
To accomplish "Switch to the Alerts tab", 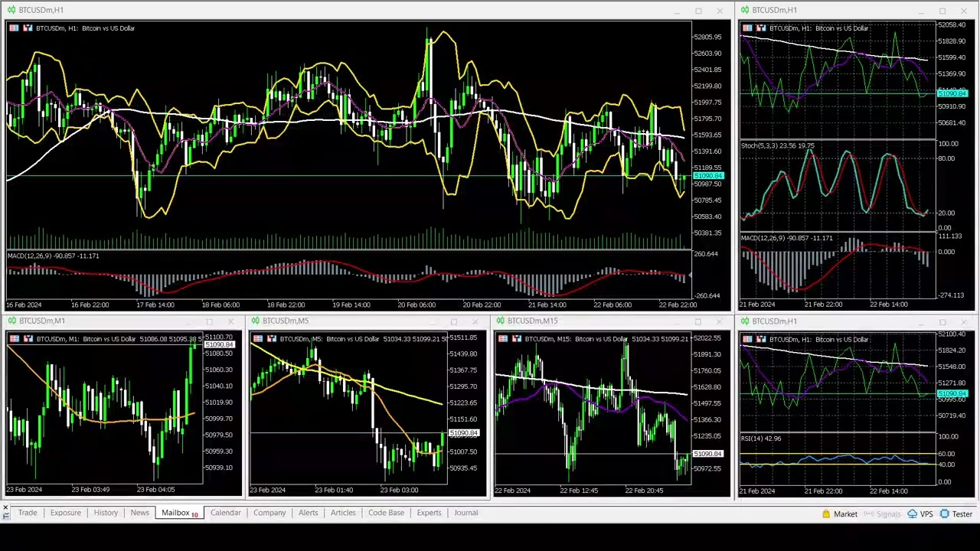I will (309, 513).
